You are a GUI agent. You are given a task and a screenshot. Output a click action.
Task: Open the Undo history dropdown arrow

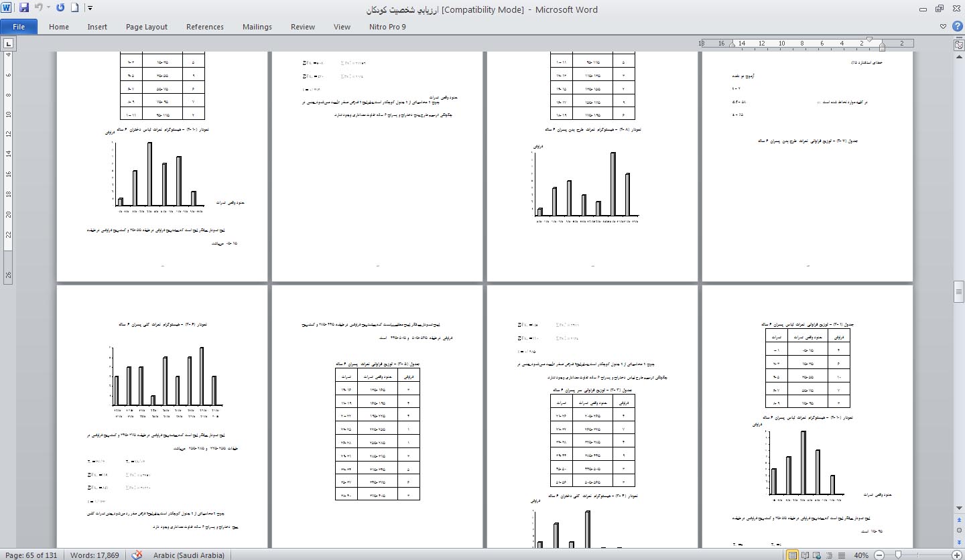click(48, 9)
